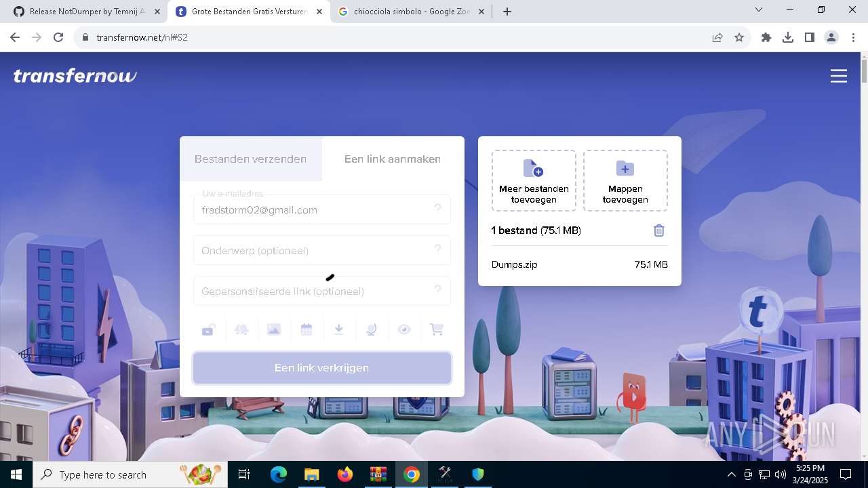This screenshot has width=868, height=488.
Task: Open WinRAR from taskbar
Action: click(x=378, y=474)
